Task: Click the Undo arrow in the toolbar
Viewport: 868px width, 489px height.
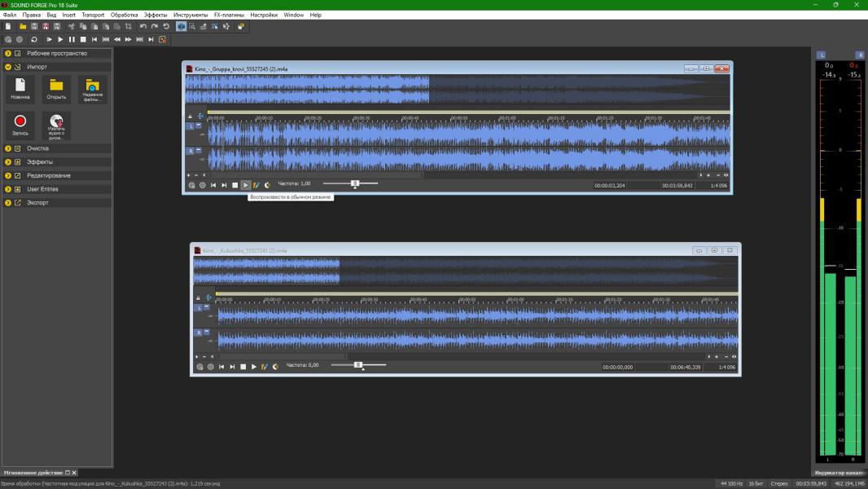Action: pos(143,27)
